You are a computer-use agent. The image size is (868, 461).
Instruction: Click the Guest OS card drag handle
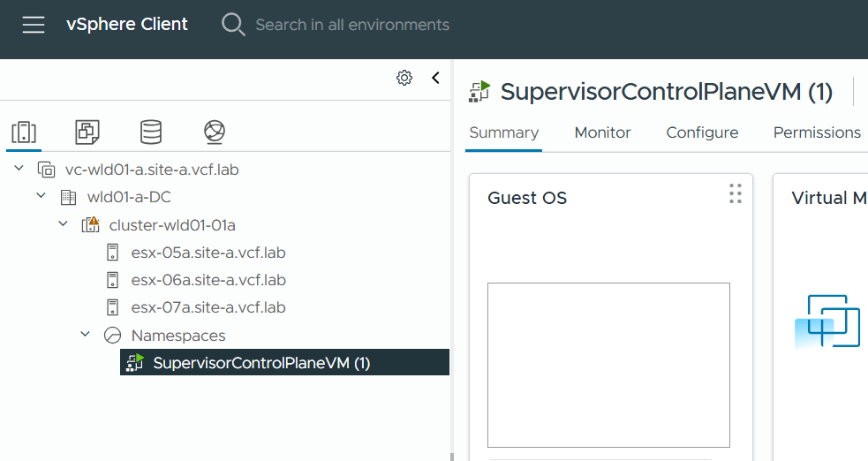[x=735, y=194]
